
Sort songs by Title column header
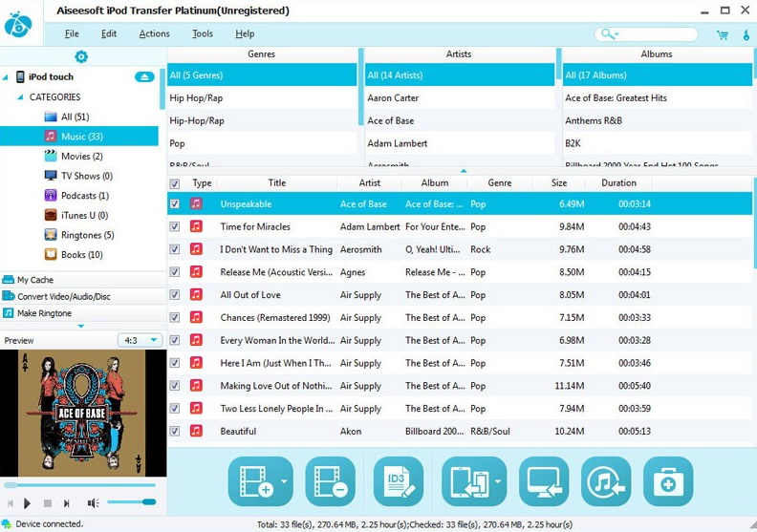277,183
